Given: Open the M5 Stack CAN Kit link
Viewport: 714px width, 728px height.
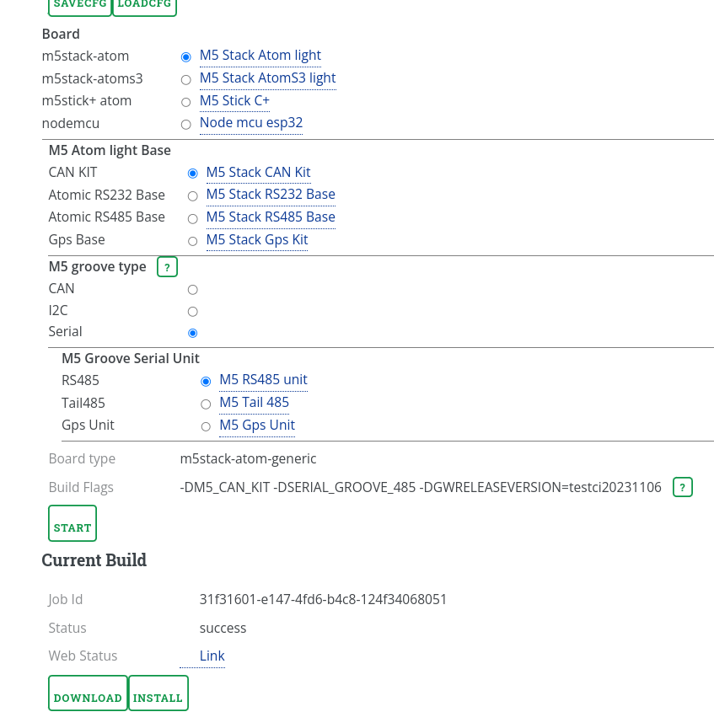Looking at the screenshot, I should click(258, 172).
